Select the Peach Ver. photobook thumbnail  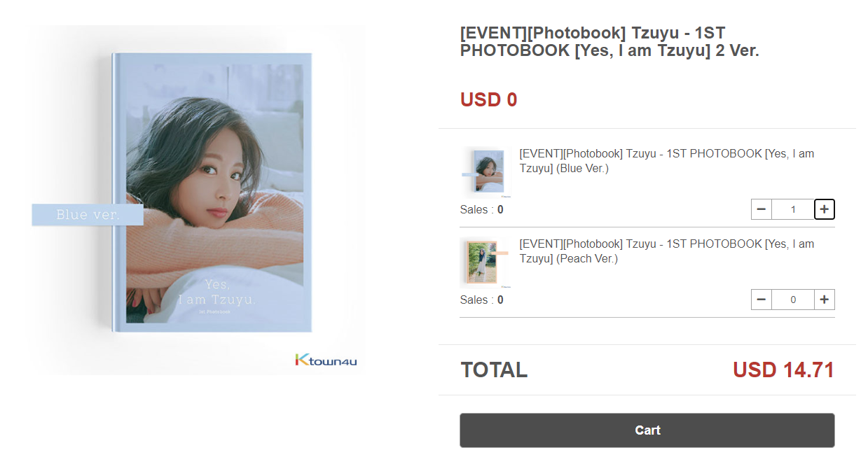tap(484, 262)
